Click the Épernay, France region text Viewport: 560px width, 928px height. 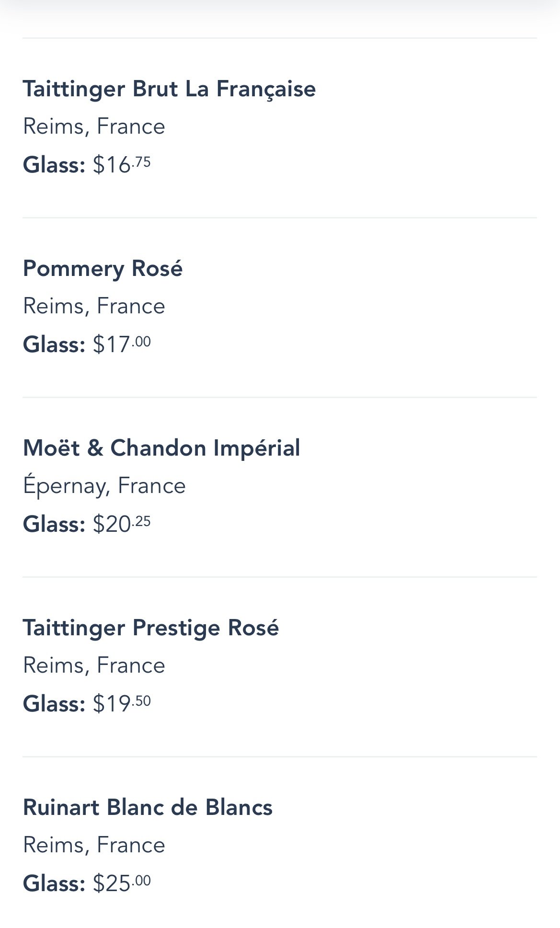(104, 486)
